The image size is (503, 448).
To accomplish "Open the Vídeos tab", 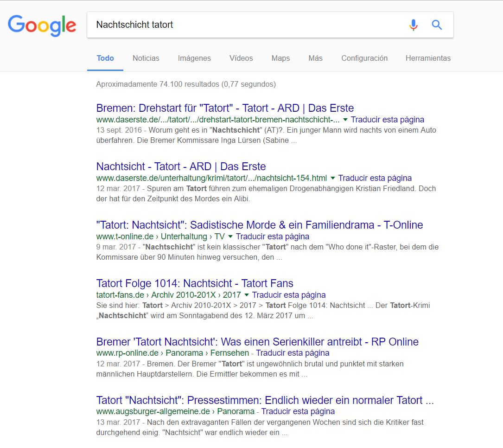I will coord(241,58).
